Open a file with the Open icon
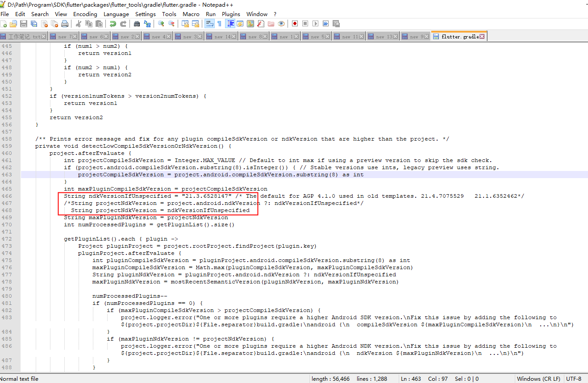Image resolution: width=588 pixels, height=383 pixels. tap(13, 23)
